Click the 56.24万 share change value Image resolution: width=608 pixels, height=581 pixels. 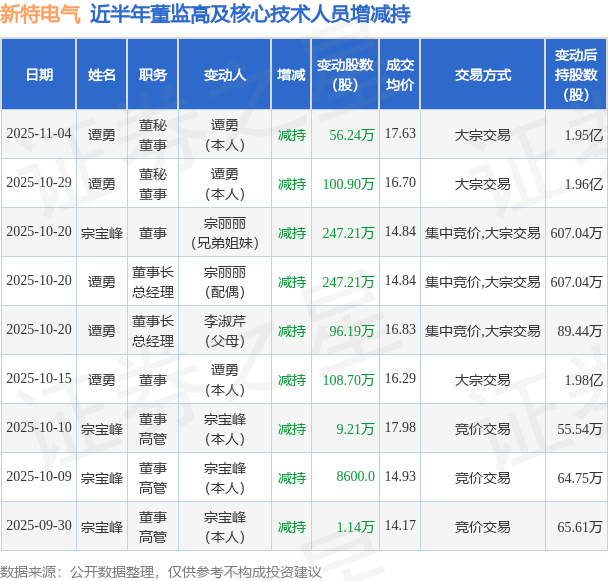tap(351, 135)
